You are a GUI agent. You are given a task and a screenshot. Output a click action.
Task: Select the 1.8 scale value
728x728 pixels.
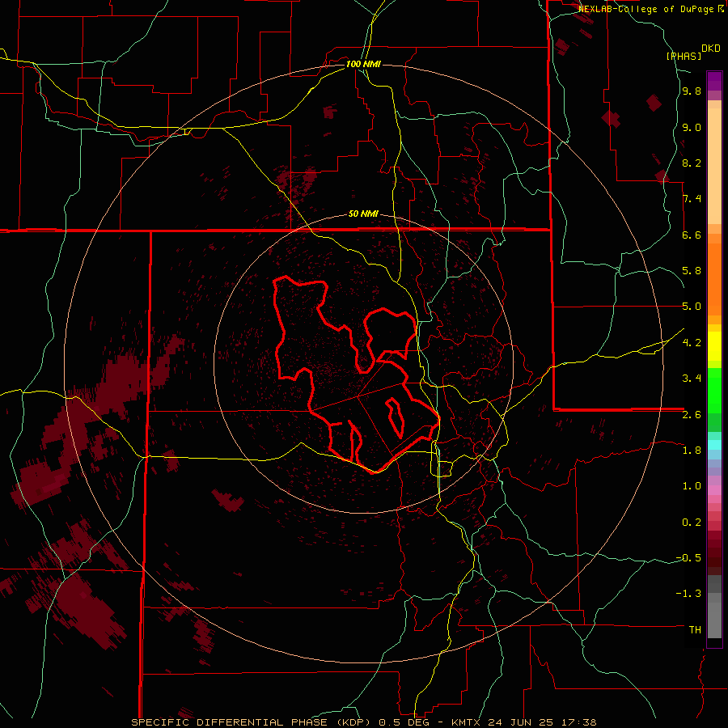692,451
